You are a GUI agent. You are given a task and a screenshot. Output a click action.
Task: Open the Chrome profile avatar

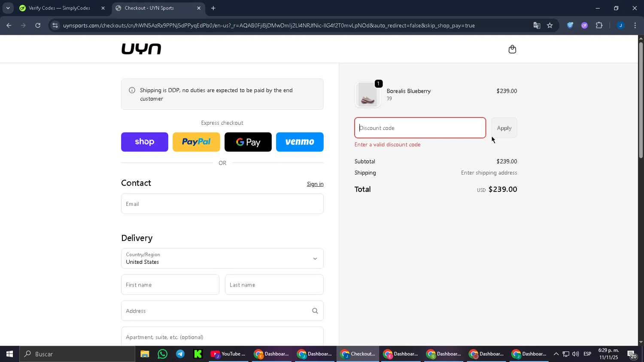[621, 25]
